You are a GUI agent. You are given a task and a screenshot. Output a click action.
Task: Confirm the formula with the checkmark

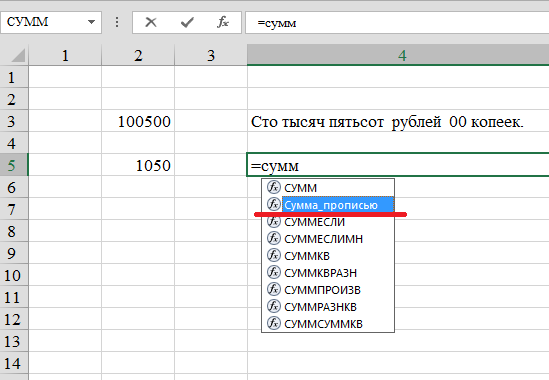[x=187, y=22]
